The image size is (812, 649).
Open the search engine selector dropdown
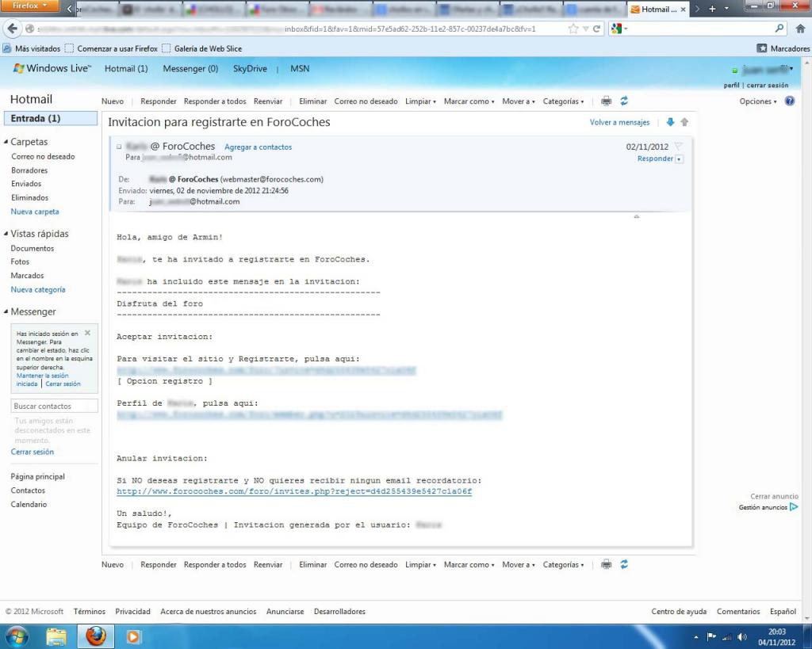click(619, 29)
